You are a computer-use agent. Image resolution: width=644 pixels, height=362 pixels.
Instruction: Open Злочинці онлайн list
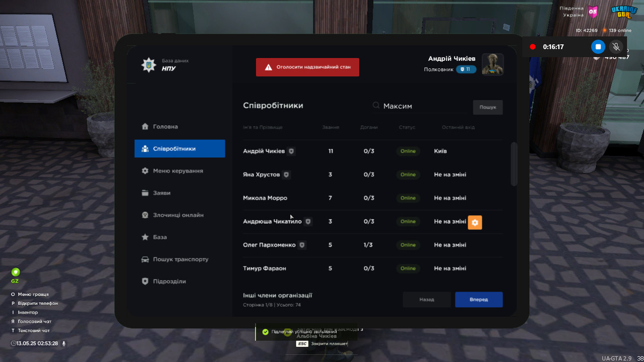coord(172,215)
